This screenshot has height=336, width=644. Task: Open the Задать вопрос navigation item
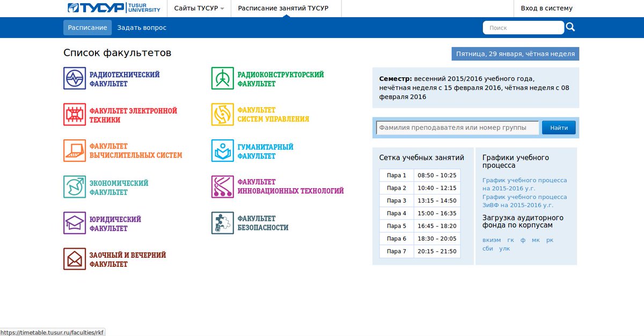click(x=142, y=27)
